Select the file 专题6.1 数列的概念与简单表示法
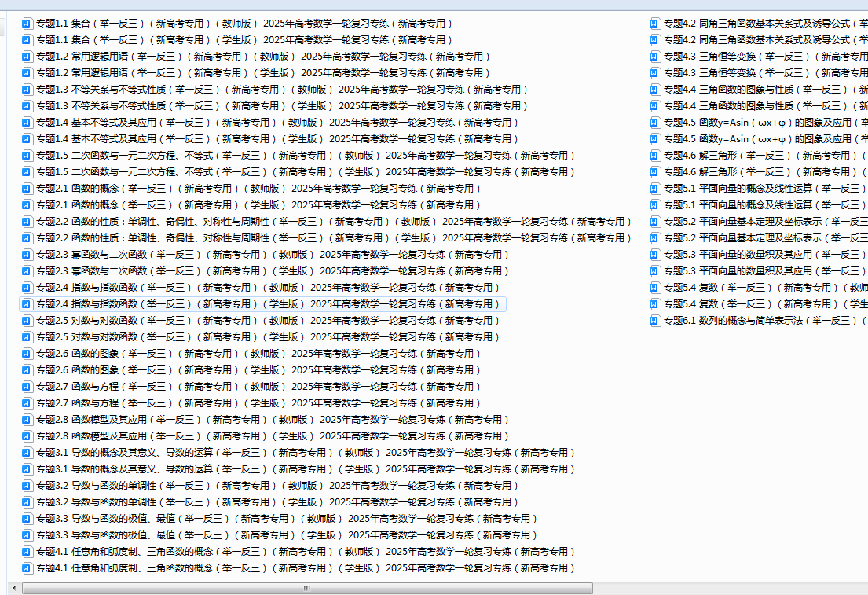The height and width of the screenshot is (595, 868). (766, 320)
